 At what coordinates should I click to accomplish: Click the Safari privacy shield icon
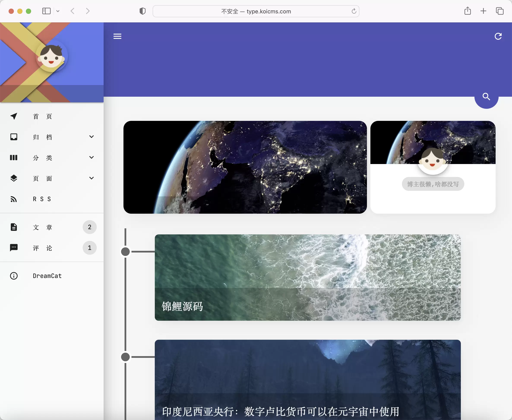142,11
